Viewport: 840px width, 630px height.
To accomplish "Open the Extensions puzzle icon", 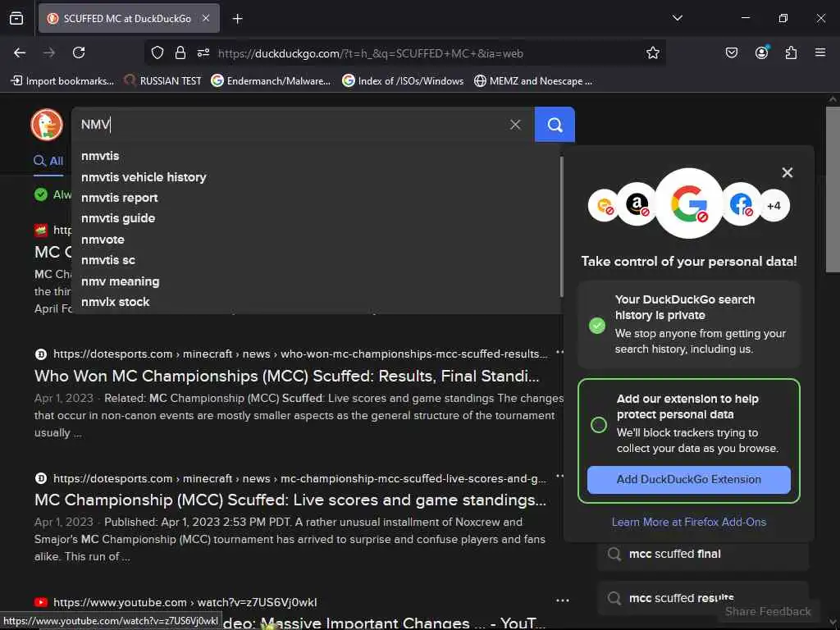I will [x=791, y=52].
